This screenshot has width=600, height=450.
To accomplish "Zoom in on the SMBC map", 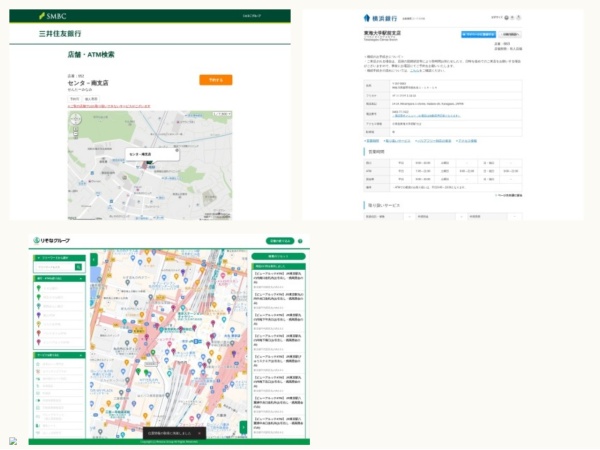I will [75, 129].
